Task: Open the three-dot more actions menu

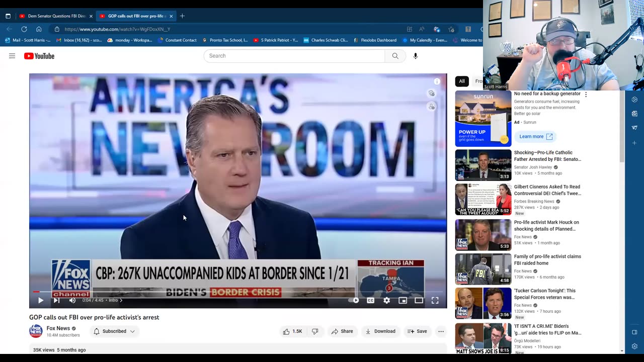Action: (x=441, y=331)
